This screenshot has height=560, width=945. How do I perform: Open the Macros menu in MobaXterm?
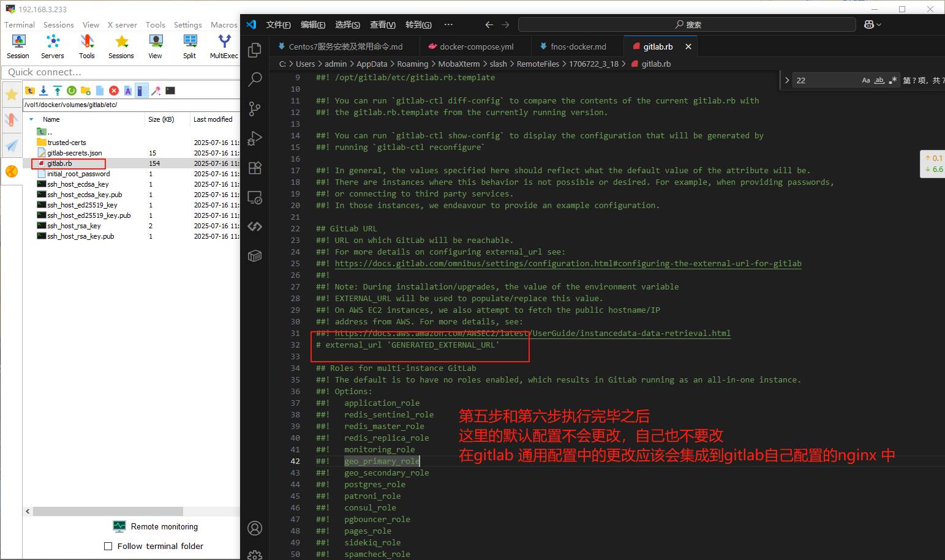click(224, 25)
